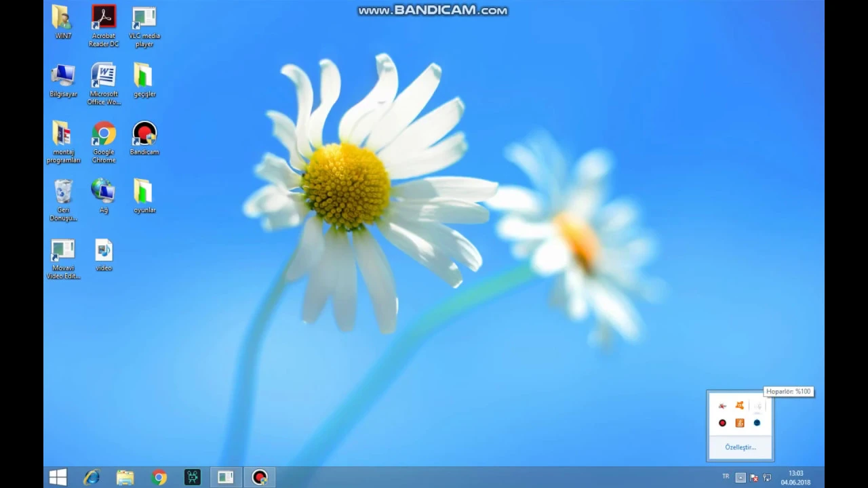The width and height of the screenshot is (868, 488).
Task: Open the Windows Start button
Action: (58, 478)
